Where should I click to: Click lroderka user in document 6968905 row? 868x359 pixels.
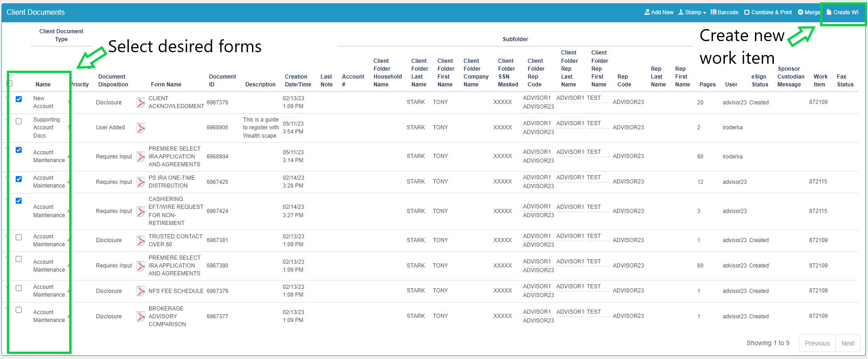coord(733,128)
